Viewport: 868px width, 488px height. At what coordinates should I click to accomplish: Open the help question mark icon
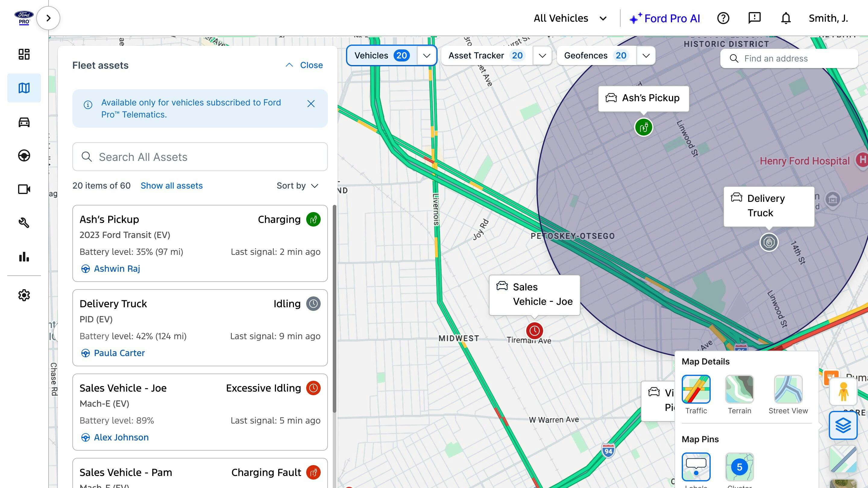point(723,18)
